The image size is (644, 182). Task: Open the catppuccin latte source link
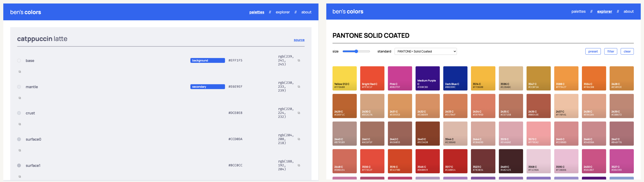pyautogui.click(x=299, y=40)
